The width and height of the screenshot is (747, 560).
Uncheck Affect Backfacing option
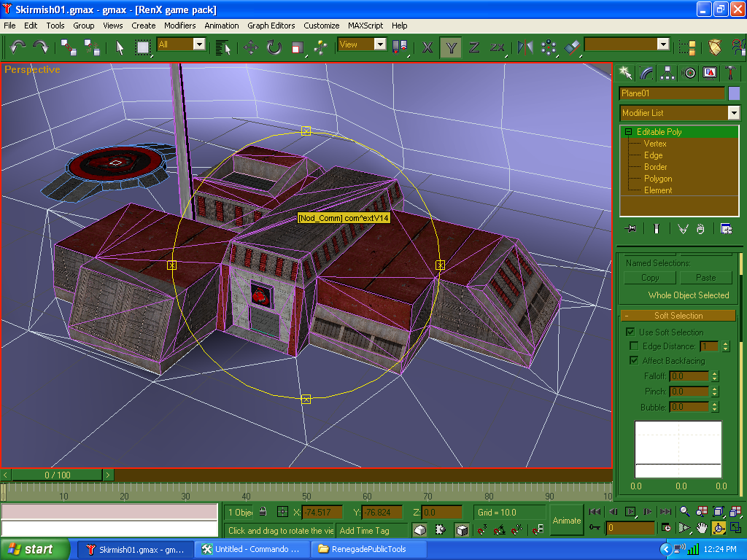[x=632, y=361]
